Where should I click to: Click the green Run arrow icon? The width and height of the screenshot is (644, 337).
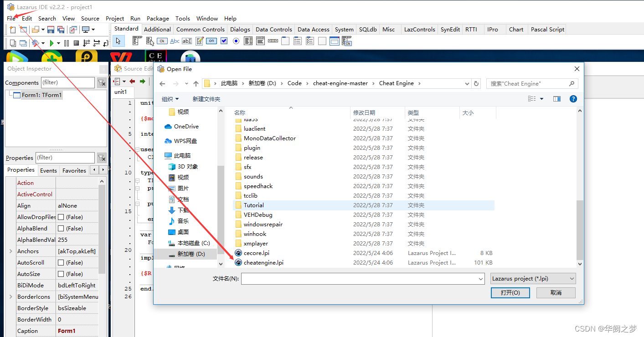point(52,43)
